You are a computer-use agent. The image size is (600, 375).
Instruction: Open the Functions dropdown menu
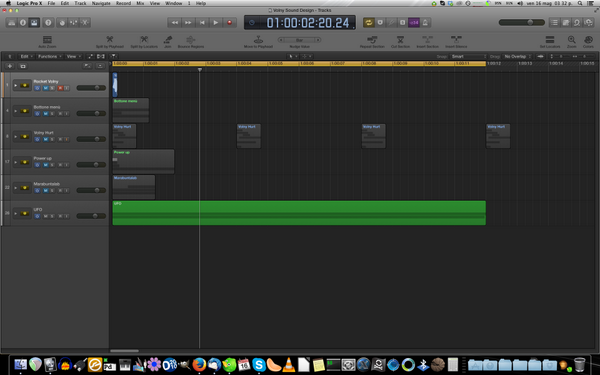click(49, 56)
